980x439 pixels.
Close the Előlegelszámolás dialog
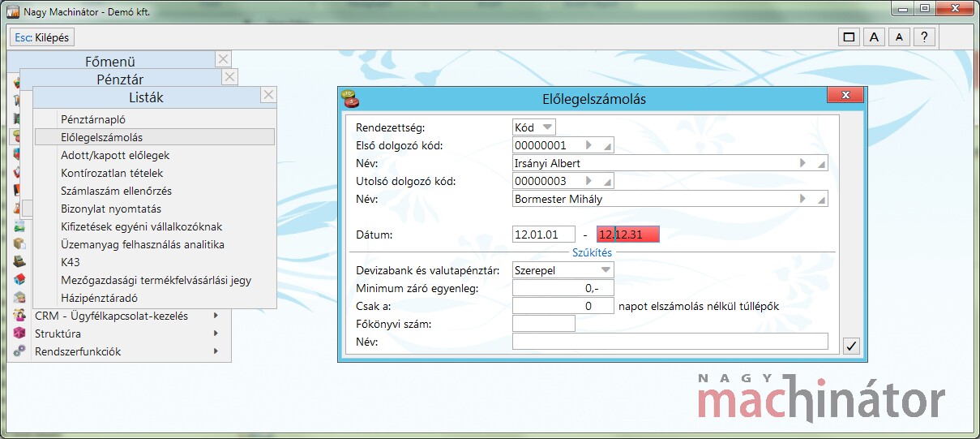pos(845,96)
